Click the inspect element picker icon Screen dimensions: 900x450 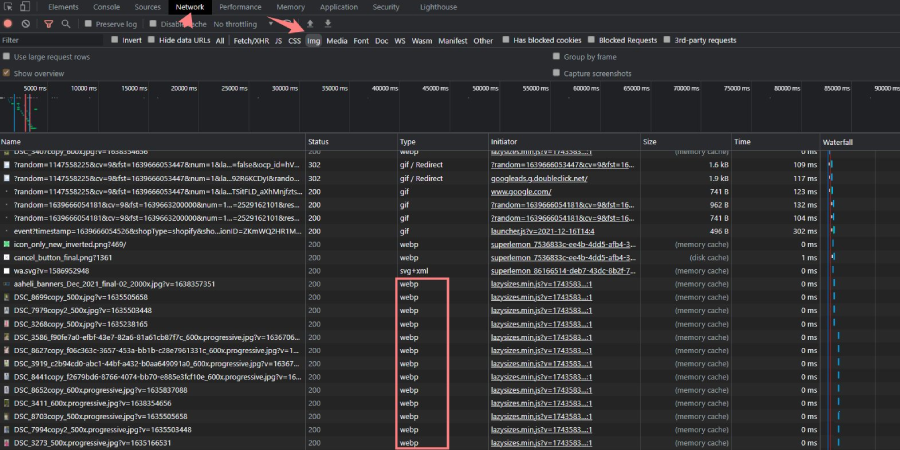(x=9, y=7)
